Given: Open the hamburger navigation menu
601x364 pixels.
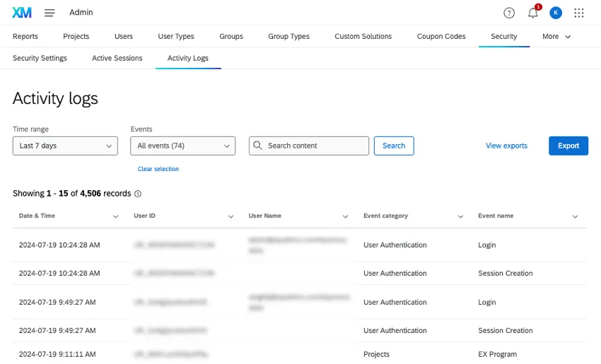Looking at the screenshot, I should tap(49, 13).
